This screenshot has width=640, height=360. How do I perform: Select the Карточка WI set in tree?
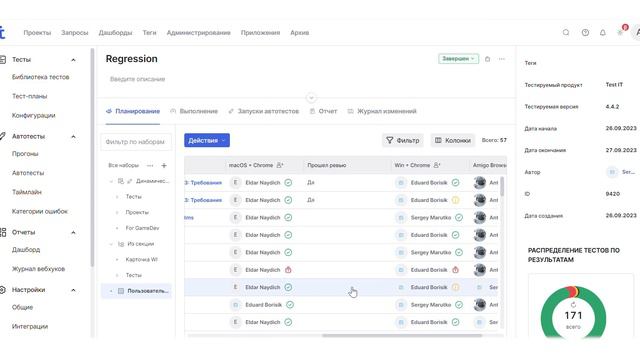point(141,259)
